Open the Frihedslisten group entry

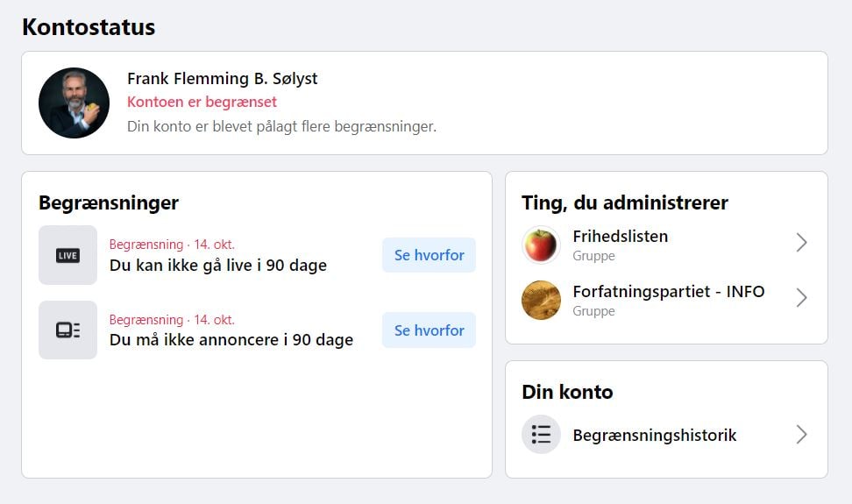pos(667,245)
